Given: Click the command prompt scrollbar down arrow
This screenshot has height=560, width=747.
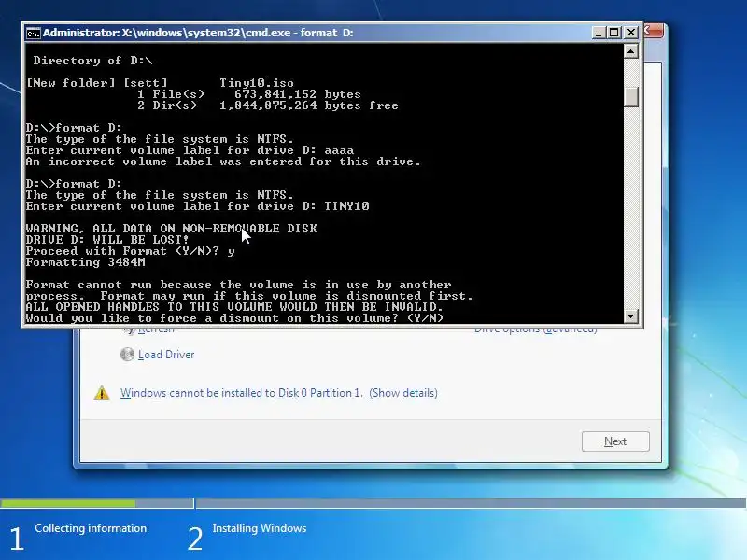Looking at the screenshot, I should coord(631,315).
